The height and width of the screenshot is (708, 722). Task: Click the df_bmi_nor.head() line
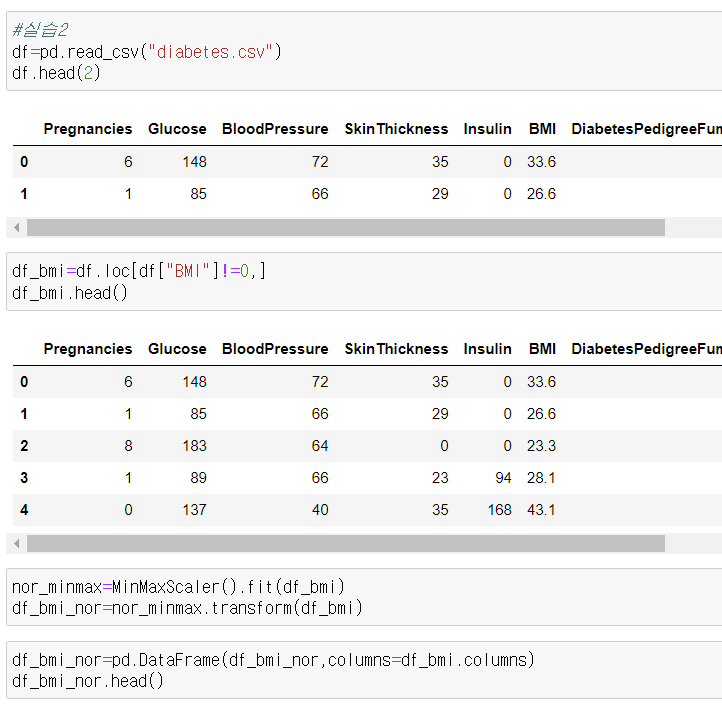point(88,681)
